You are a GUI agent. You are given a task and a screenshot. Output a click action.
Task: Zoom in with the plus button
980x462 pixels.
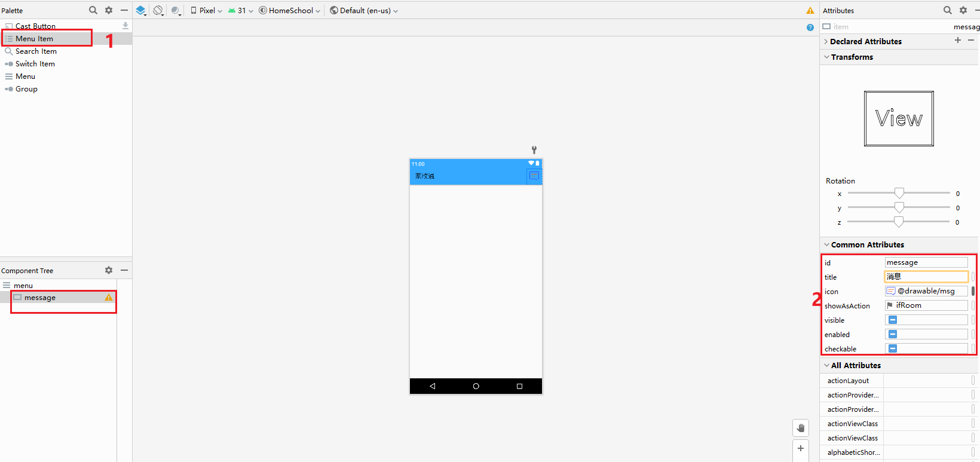[801, 448]
